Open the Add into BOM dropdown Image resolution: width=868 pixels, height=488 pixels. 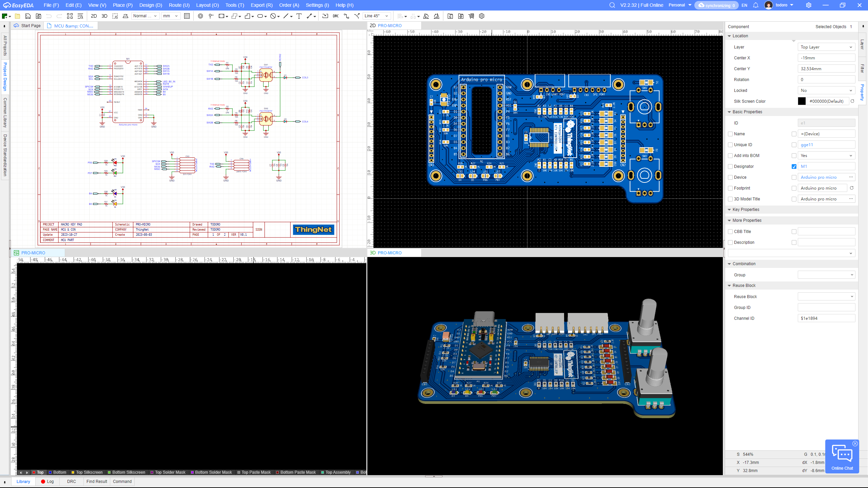pos(826,156)
